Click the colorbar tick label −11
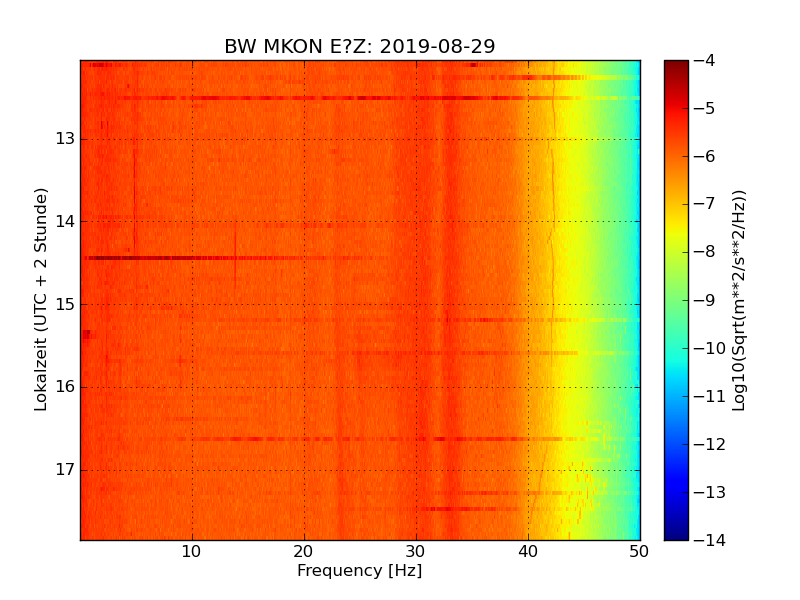 (x=710, y=396)
